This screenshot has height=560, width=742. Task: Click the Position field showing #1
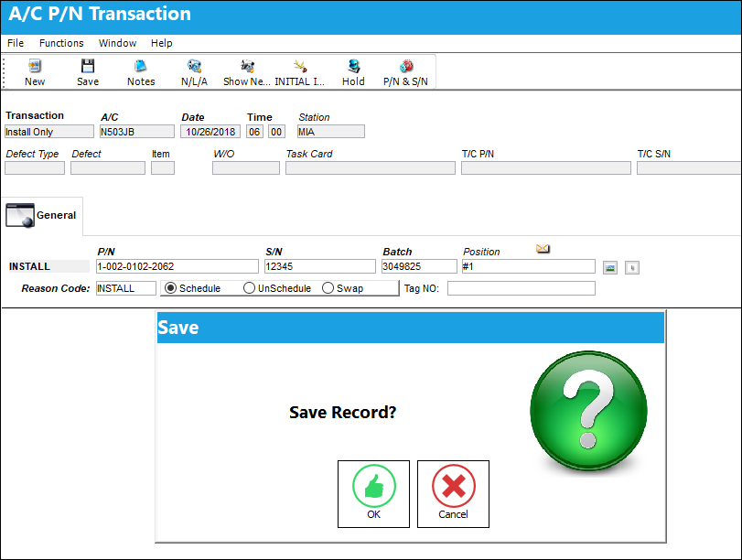[x=529, y=266]
